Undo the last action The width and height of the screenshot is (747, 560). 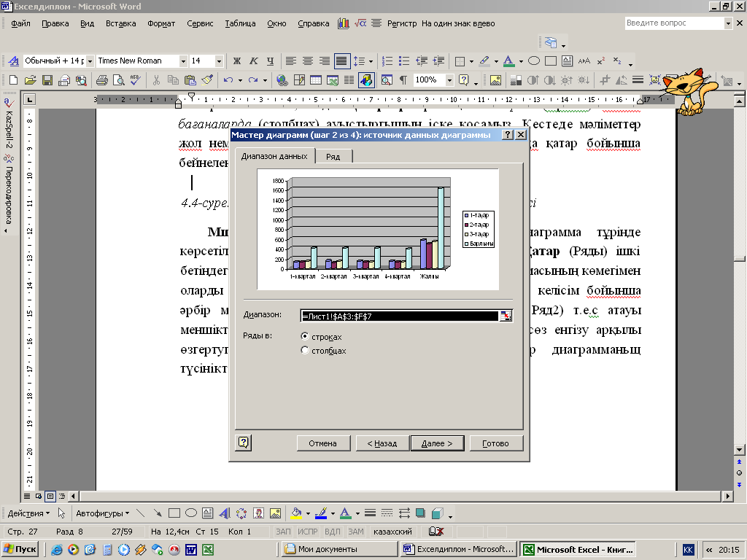click(x=228, y=80)
